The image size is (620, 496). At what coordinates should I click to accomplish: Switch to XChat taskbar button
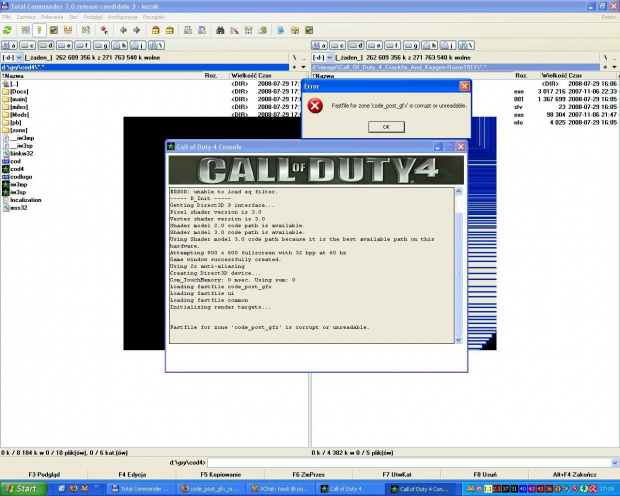(280, 489)
